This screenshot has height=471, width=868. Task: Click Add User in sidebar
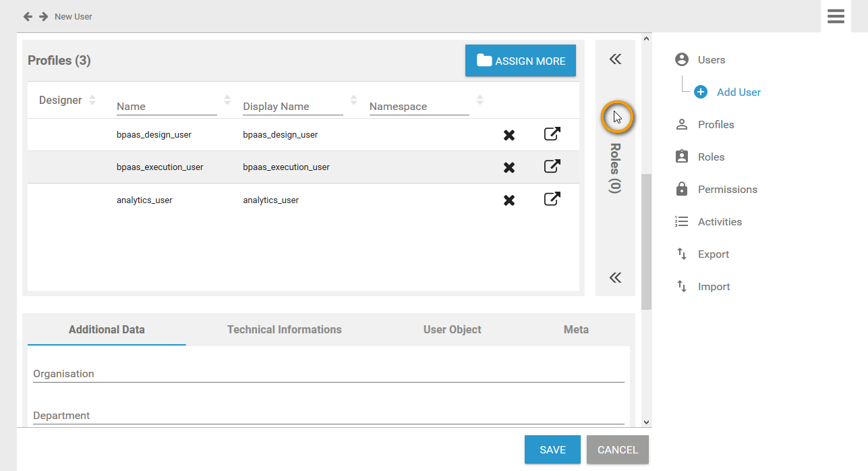[x=738, y=92]
